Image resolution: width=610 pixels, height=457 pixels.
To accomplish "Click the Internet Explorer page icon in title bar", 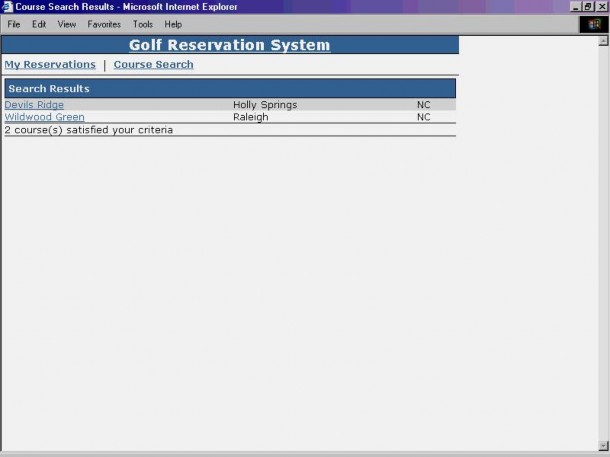I will pyautogui.click(x=7, y=7).
